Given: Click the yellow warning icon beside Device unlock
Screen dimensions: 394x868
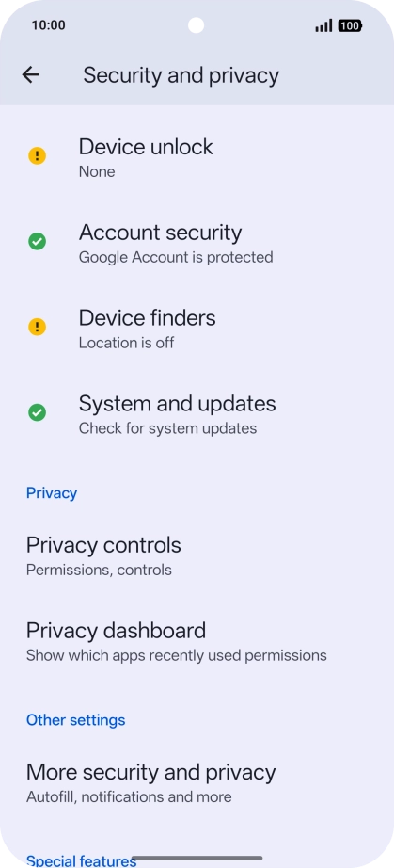Looking at the screenshot, I should pyautogui.click(x=37, y=156).
